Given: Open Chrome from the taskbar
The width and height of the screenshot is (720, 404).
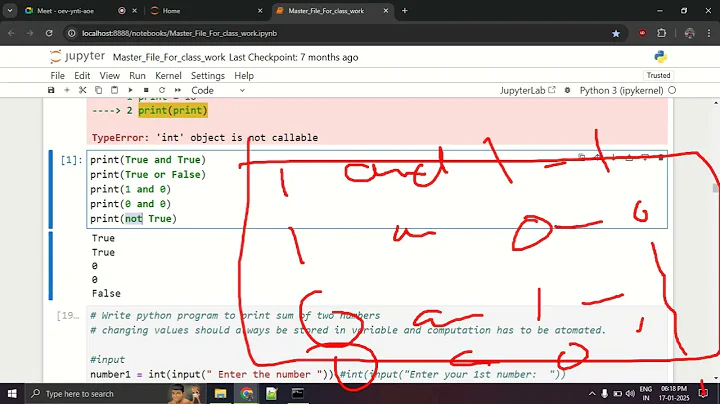Looking at the screenshot, I should (247, 393).
